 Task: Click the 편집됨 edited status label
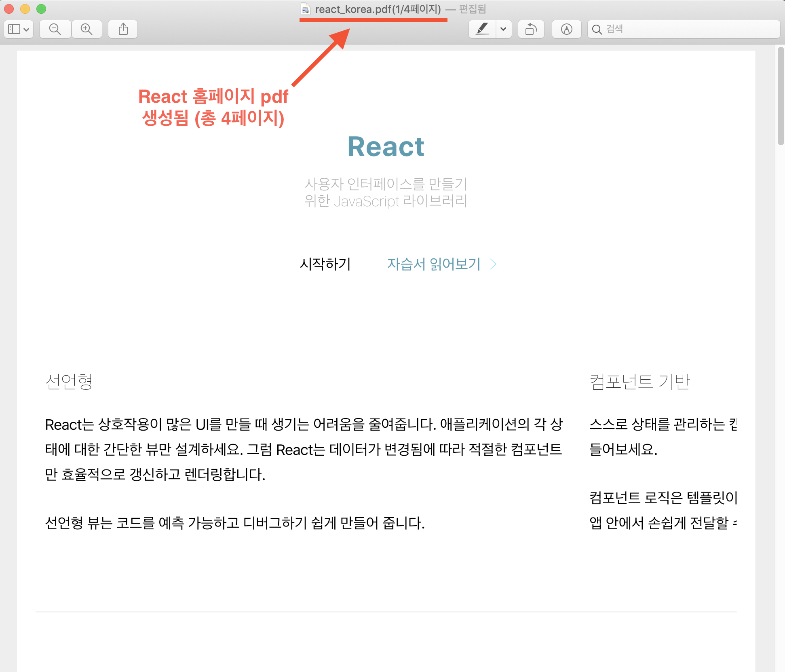pos(473,9)
